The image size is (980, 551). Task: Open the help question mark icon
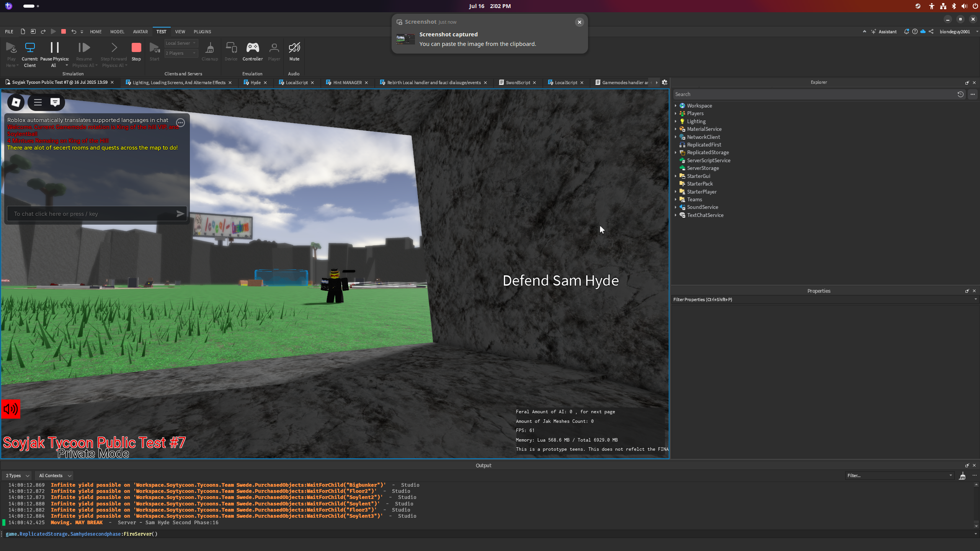coord(915,32)
